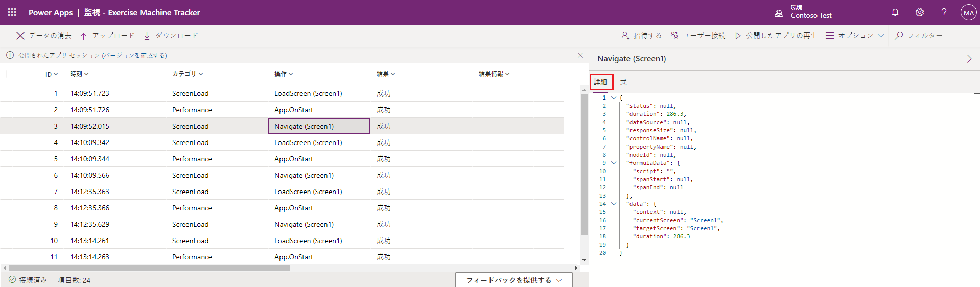Click the データの消去 X icon

[20, 36]
